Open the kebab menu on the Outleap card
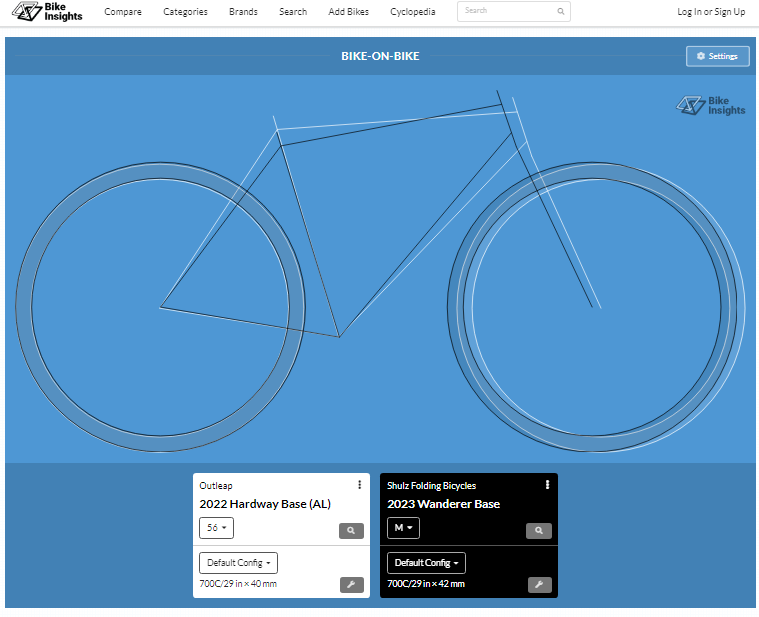Screen dimensions: 759x617 [x=359, y=484]
